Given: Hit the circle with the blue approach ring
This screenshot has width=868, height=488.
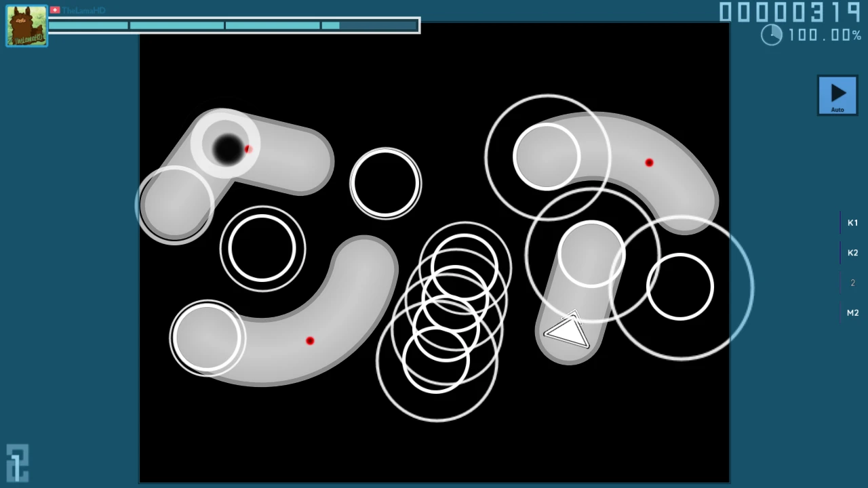Looking at the screenshot, I should click(x=680, y=287).
